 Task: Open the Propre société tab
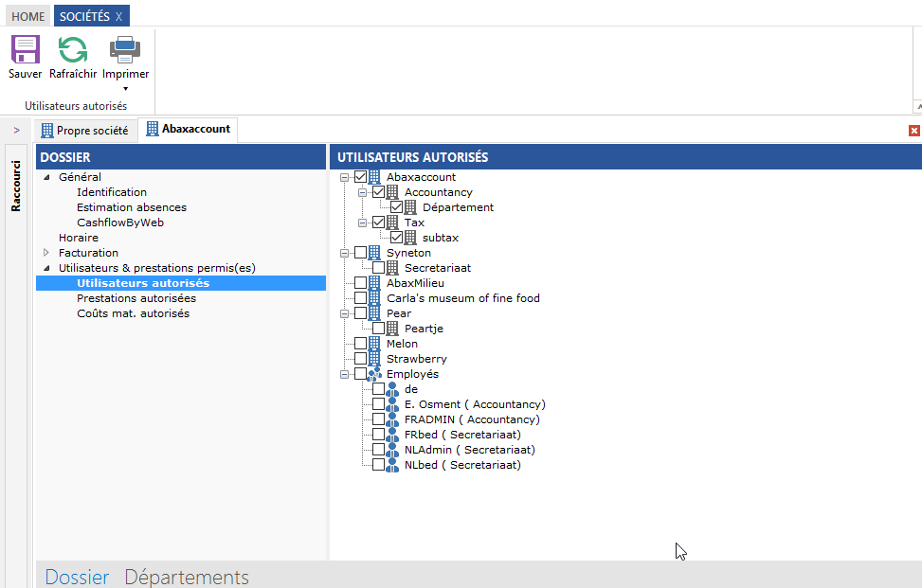pyautogui.click(x=83, y=130)
